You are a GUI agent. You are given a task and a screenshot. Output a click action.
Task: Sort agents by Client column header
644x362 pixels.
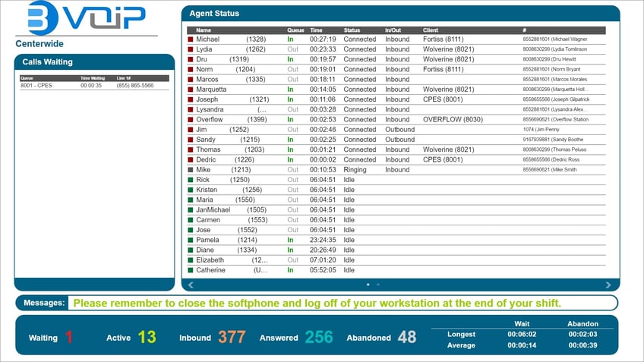click(431, 30)
